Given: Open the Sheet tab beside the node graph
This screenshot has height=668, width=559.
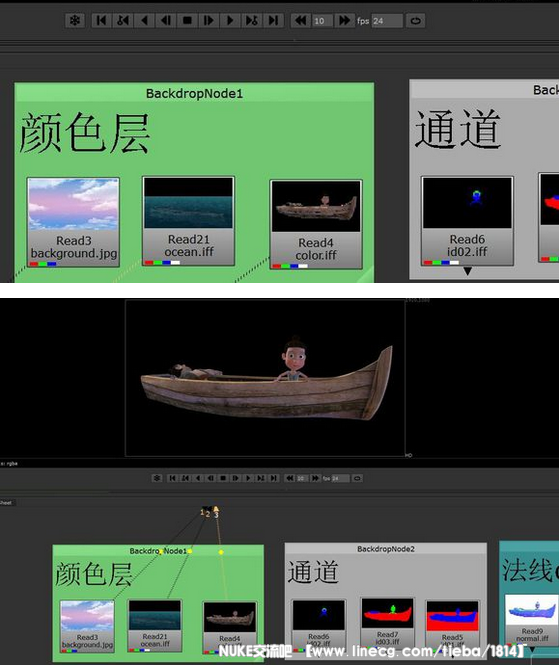Looking at the screenshot, I should pyautogui.click(x=6, y=503).
